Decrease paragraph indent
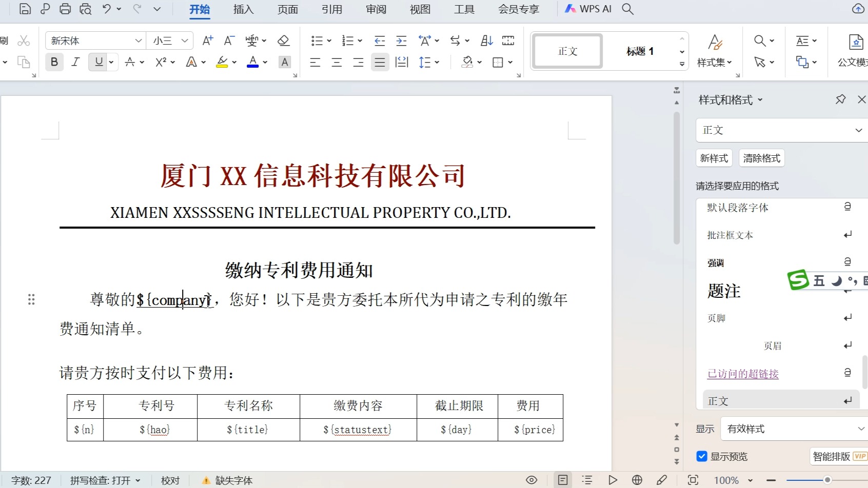The width and height of the screenshot is (868, 488). click(380, 40)
